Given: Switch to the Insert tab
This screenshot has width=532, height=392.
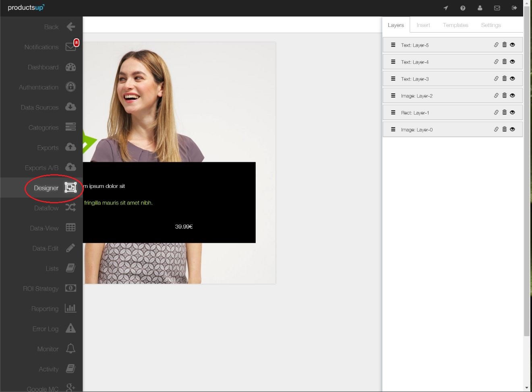Looking at the screenshot, I should click(x=423, y=25).
